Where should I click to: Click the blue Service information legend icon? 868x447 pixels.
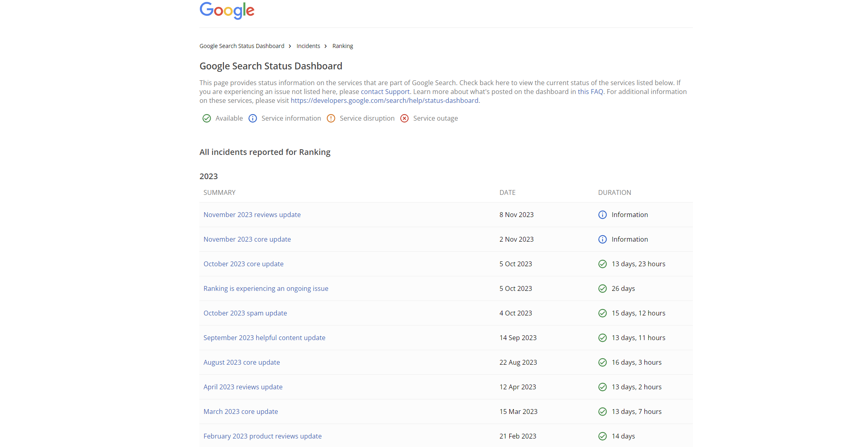point(252,118)
